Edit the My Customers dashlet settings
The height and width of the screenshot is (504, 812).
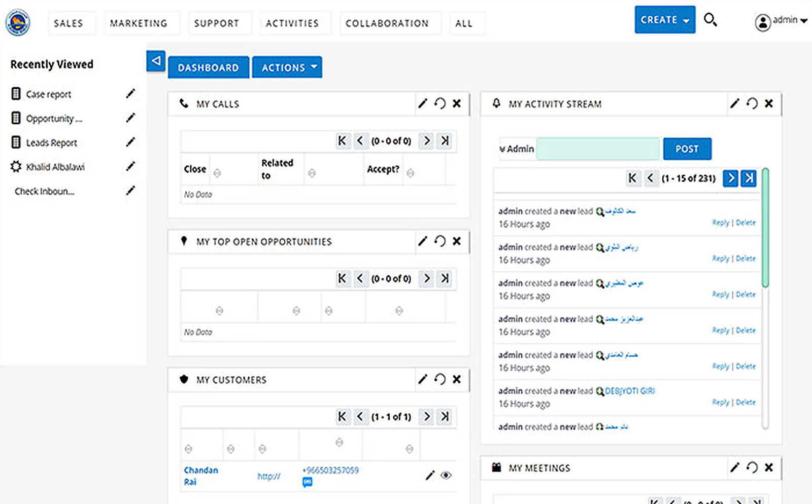point(423,379)
